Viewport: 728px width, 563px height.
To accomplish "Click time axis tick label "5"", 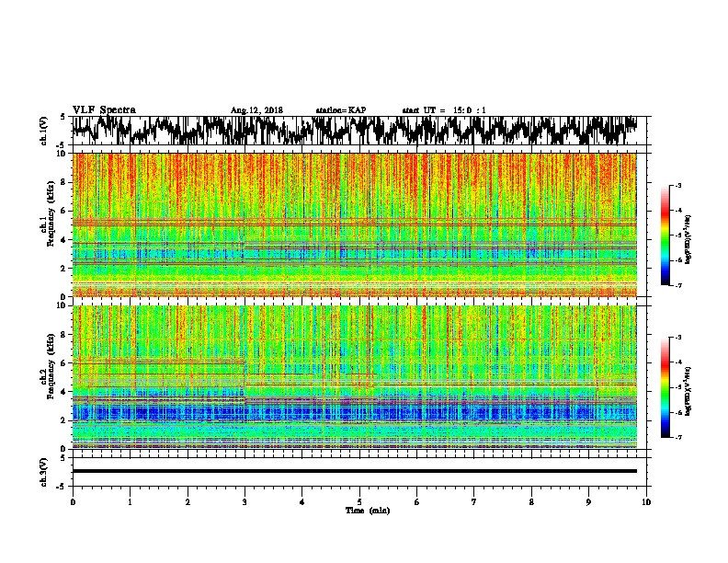I will pos(359,502).
